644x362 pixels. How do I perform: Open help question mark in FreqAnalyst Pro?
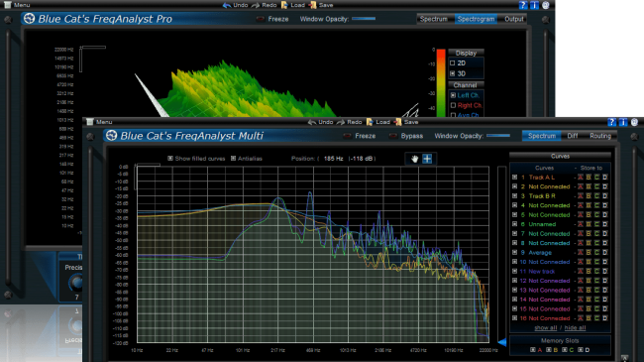tap(523, 5)
